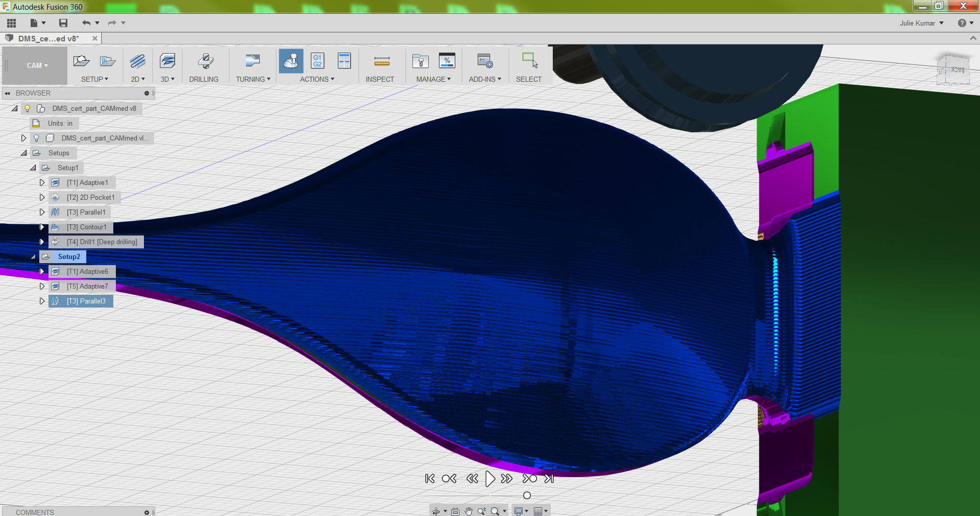Image resolution: width=980 pixels, height=516 pixels.
Task: Collapse the Setups folder node
Action: click(x=23, y=153)
